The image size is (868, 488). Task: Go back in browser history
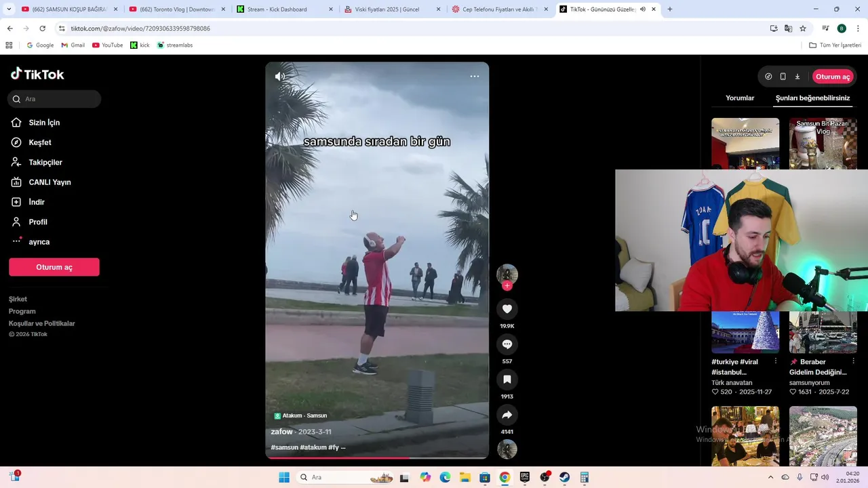click(x=9, y=28)
